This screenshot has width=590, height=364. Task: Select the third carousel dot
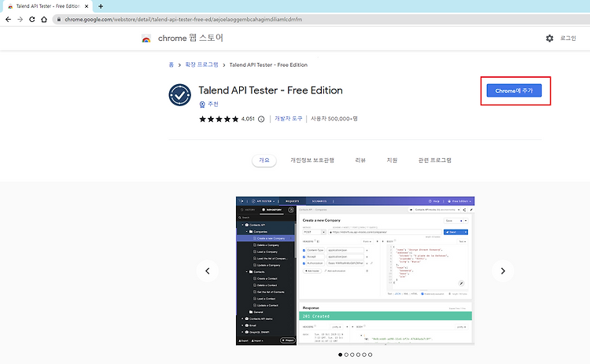(x=352, y=355)
